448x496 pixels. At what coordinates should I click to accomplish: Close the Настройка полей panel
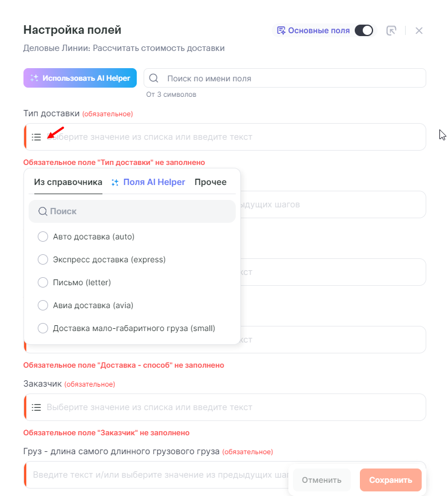419,31
